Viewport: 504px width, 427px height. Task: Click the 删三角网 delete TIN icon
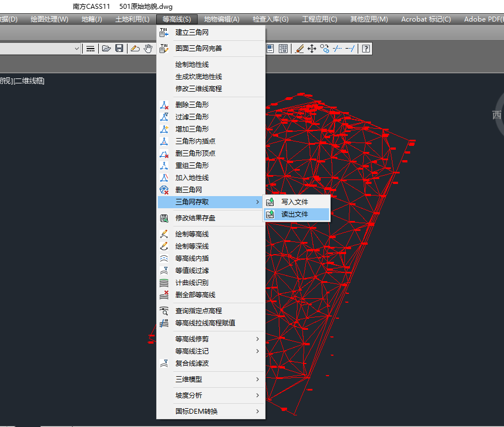[x=163, y=190]
